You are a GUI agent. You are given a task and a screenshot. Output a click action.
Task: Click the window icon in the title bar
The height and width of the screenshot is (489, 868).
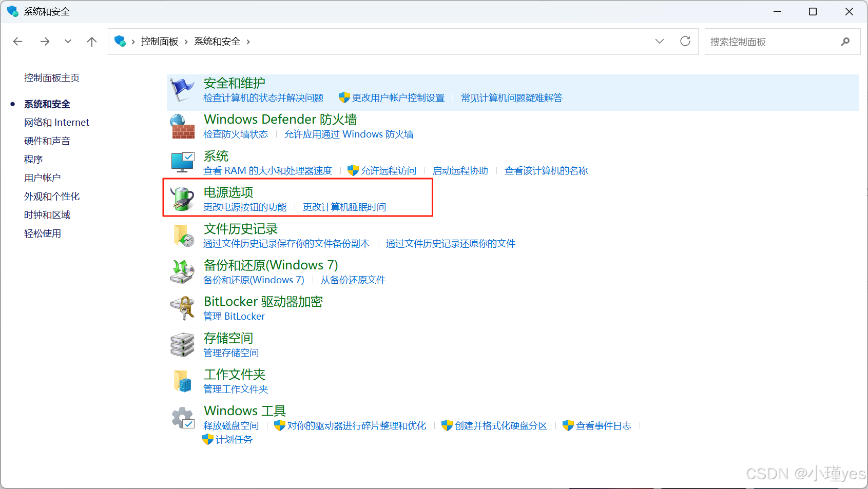12,11
